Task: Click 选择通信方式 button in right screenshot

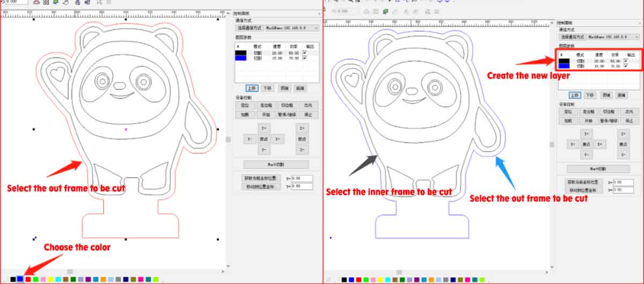Action: (572, 37)
